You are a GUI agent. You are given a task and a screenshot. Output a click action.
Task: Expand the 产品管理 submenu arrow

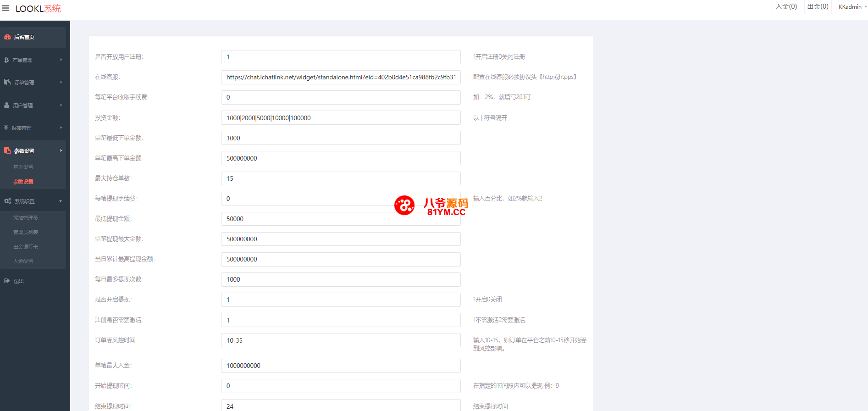(61, 60)
